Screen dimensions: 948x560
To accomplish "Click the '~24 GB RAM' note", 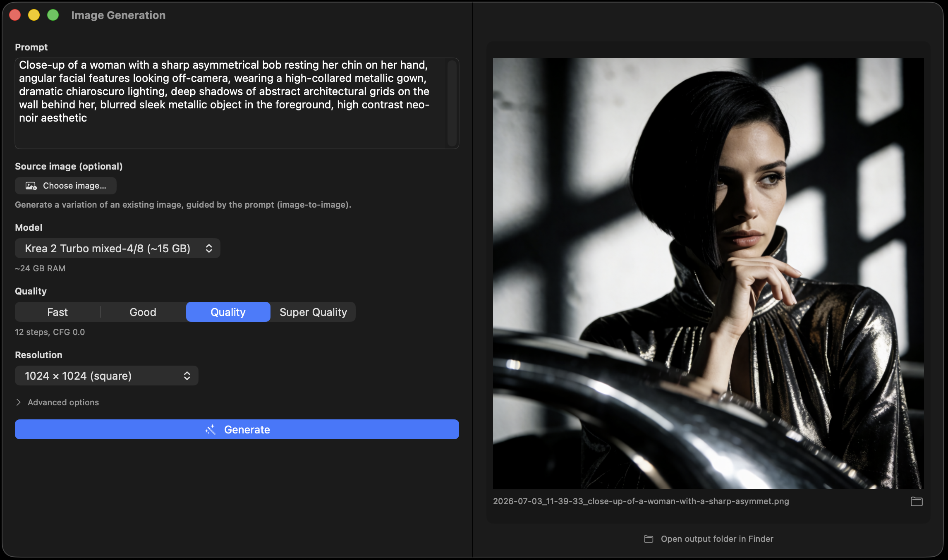I will point(40,268).
